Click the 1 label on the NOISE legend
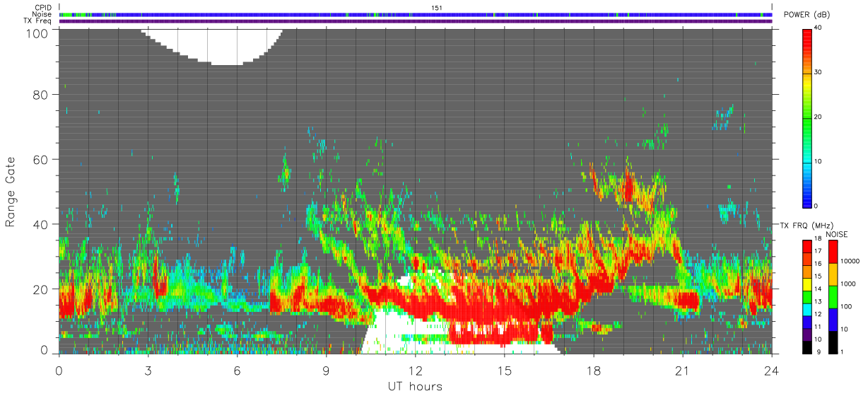Screen dimensions: 868x401 pyautogui.click(x=842, y=352)
